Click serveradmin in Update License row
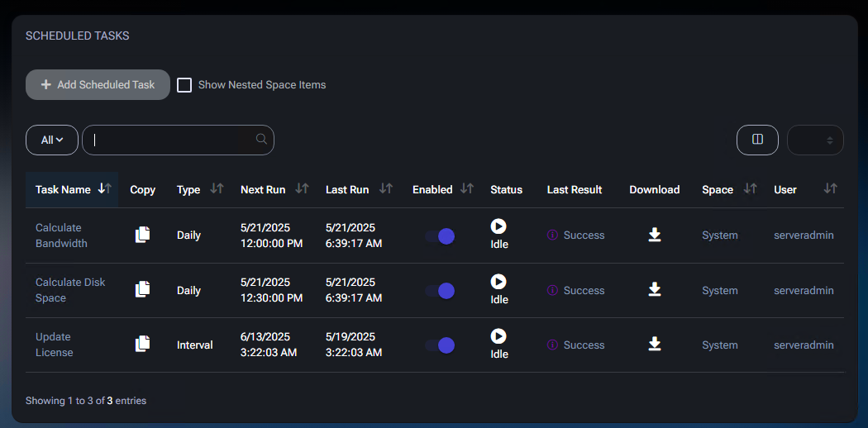The width and height of the screenshot is (868, 428). click(x=804, y=345)
